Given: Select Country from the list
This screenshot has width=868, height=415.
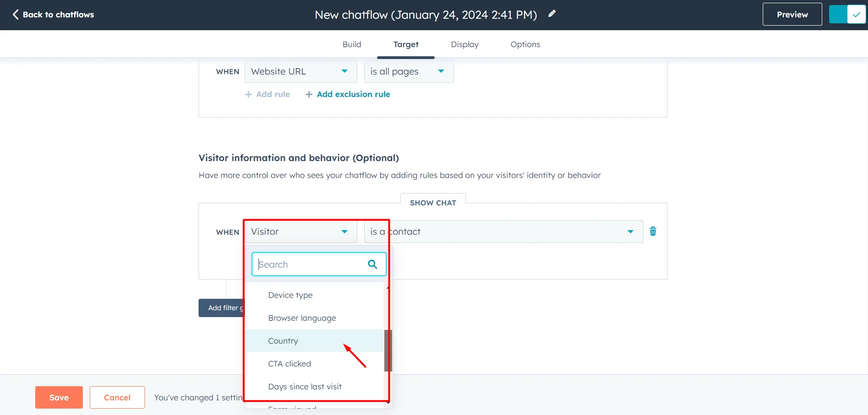Looking at the screenshot, I should (x=283, y=341).
